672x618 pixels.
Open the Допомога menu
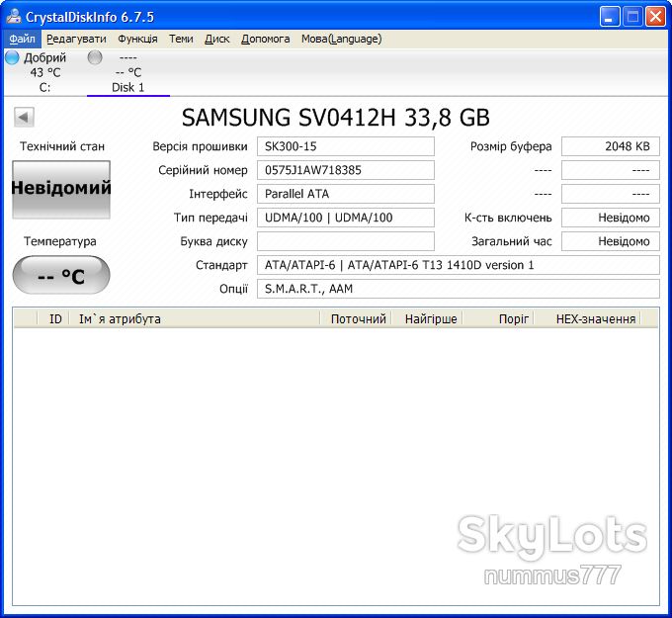point(265,39)
